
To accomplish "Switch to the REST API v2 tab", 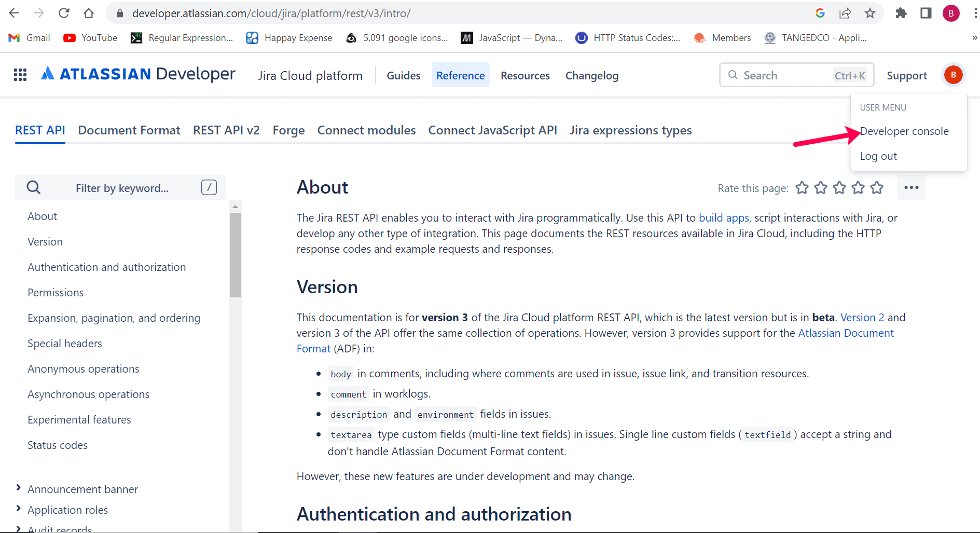I will point(226,130).
